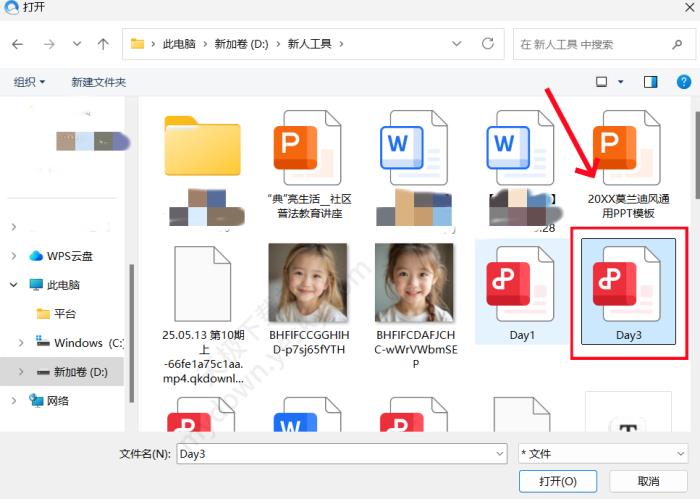Select the Day3 PDF file
This screenshot has width=700, height=499.
(628, 293)
